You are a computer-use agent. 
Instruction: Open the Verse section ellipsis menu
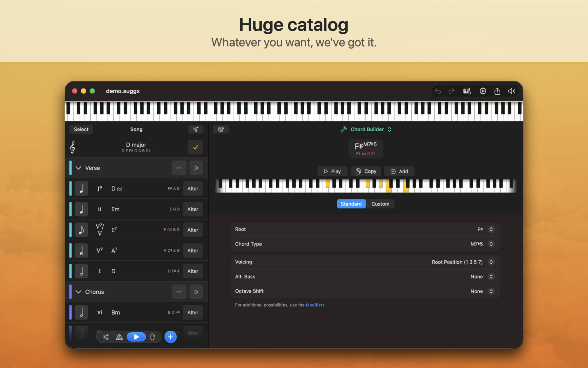click(179, 168)
